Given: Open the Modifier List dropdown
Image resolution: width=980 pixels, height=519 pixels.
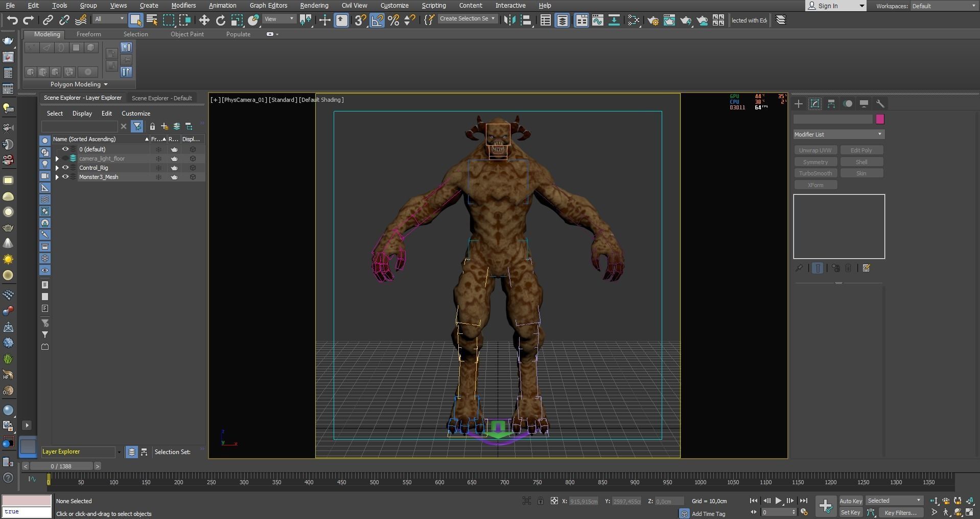Looking at the screenshot, I should [x=838, y=134].
